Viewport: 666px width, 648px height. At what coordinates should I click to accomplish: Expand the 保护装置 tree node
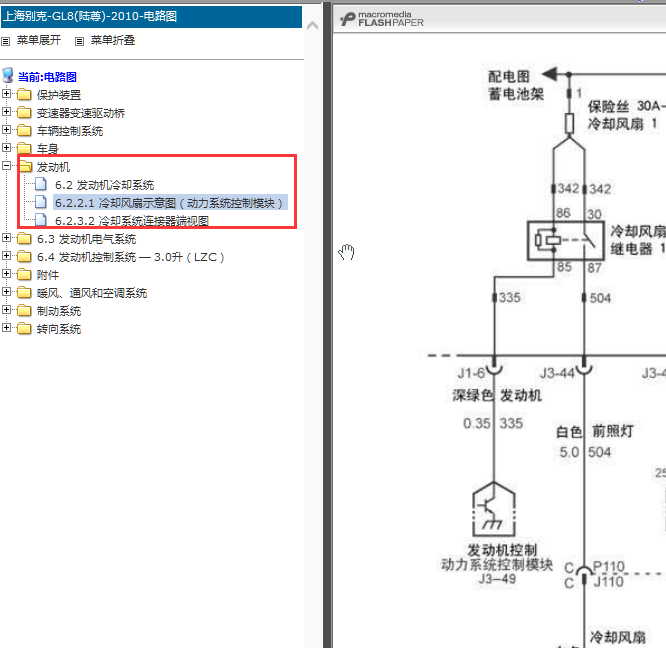[6, 93]
